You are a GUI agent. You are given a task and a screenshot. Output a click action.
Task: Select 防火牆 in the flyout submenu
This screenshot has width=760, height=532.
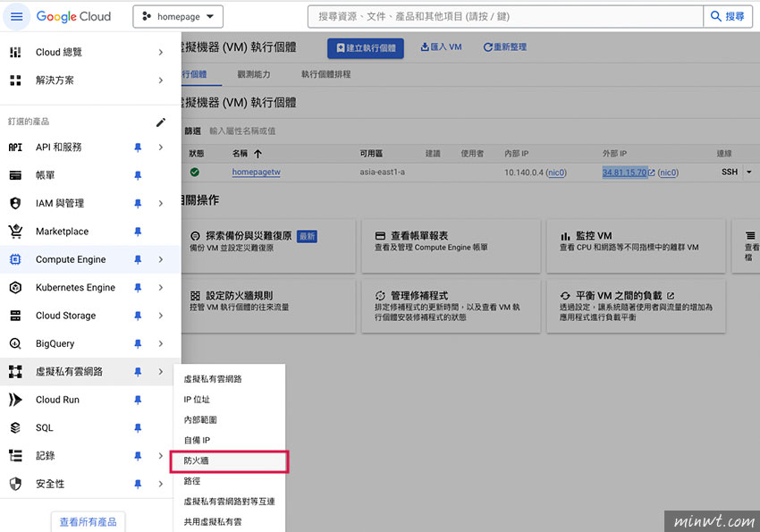[229, 460]
